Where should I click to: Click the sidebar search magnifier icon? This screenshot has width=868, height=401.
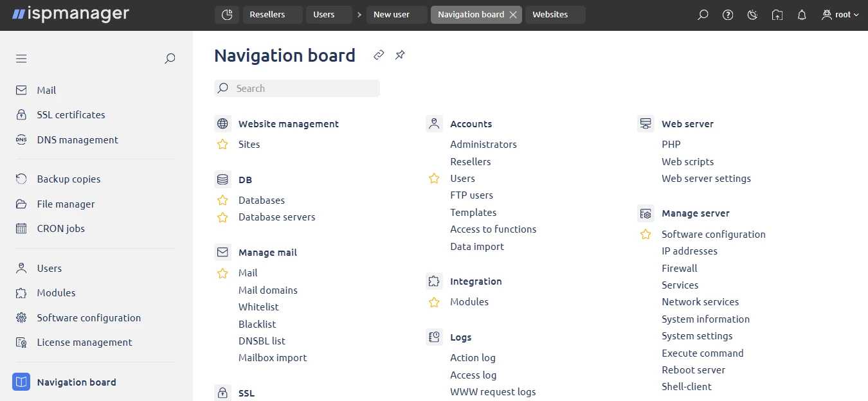click(170, 58)
